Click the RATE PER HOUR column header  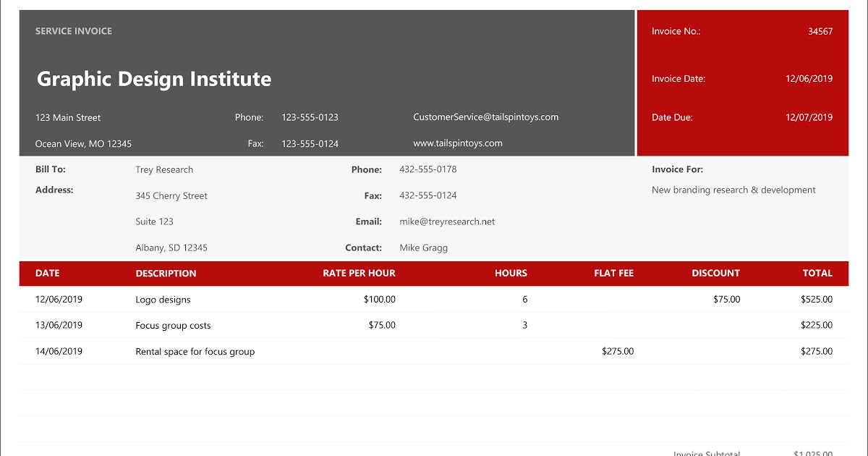359,273
